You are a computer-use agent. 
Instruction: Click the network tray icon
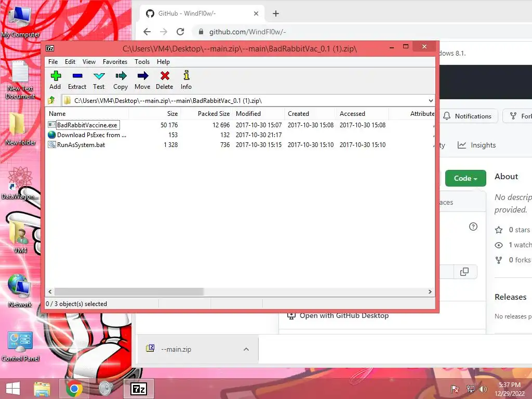471,389
